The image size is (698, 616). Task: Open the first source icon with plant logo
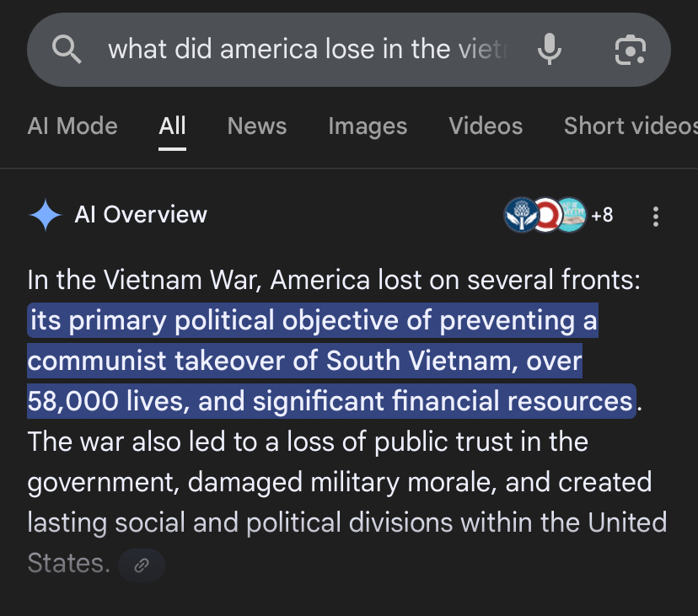click(x=521, y=215)
